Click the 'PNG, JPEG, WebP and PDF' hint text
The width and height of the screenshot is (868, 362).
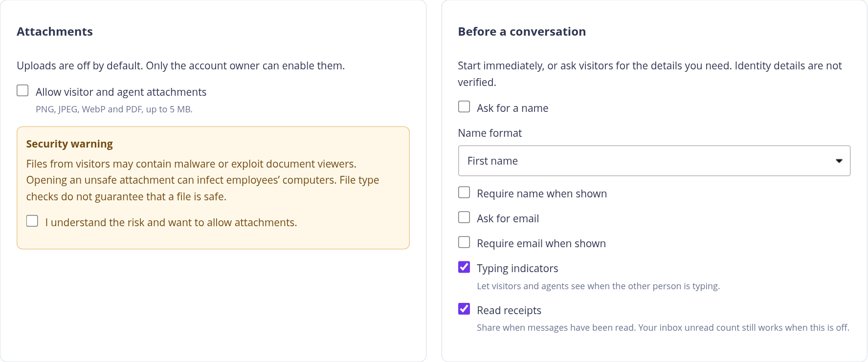(114, 109)
